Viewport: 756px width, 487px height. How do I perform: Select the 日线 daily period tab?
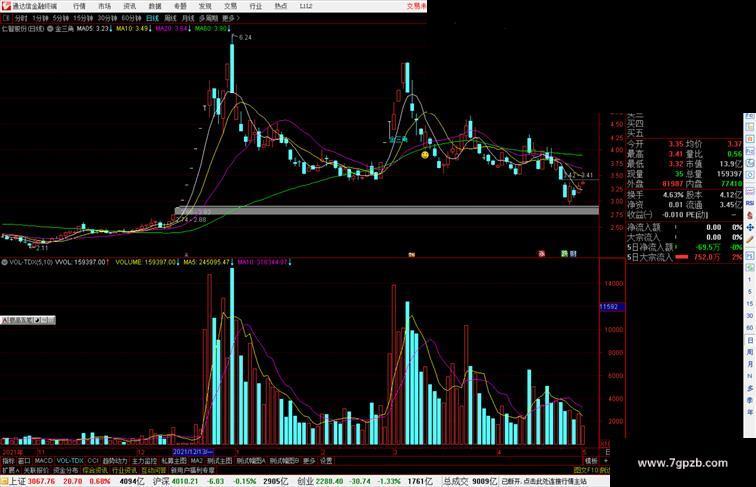pos(152,18)
